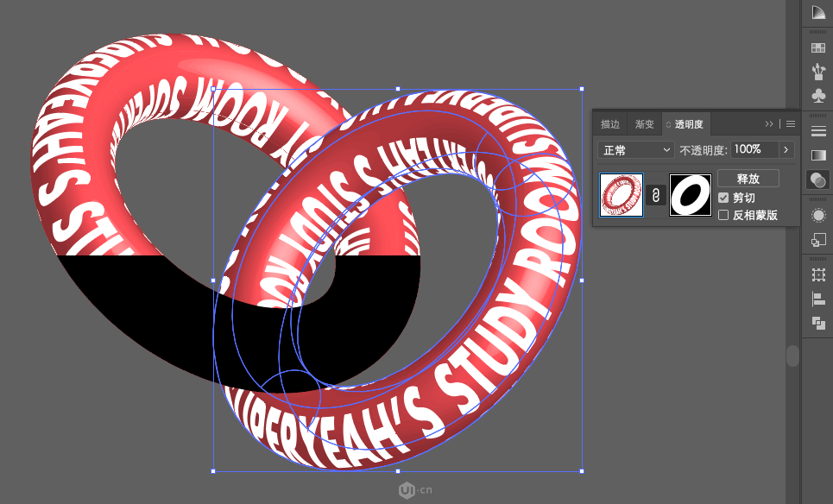Screen dimensions: 833x504
Task: Open the Pathfinder panel icon
Action: 818,323
